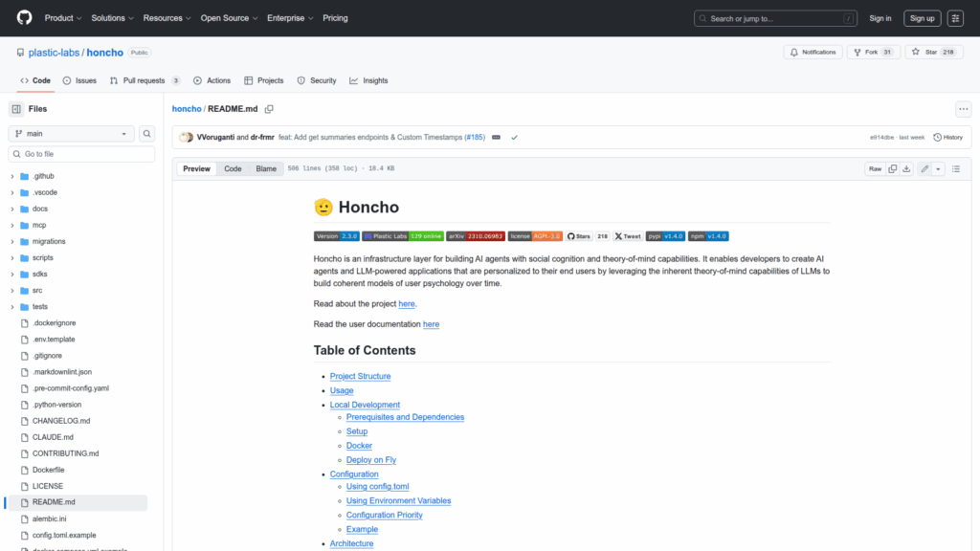980x551 pixels.
Task: Open the pypi v1.4.0 badge
Action: pyautogui.click(x=665, y=236)
